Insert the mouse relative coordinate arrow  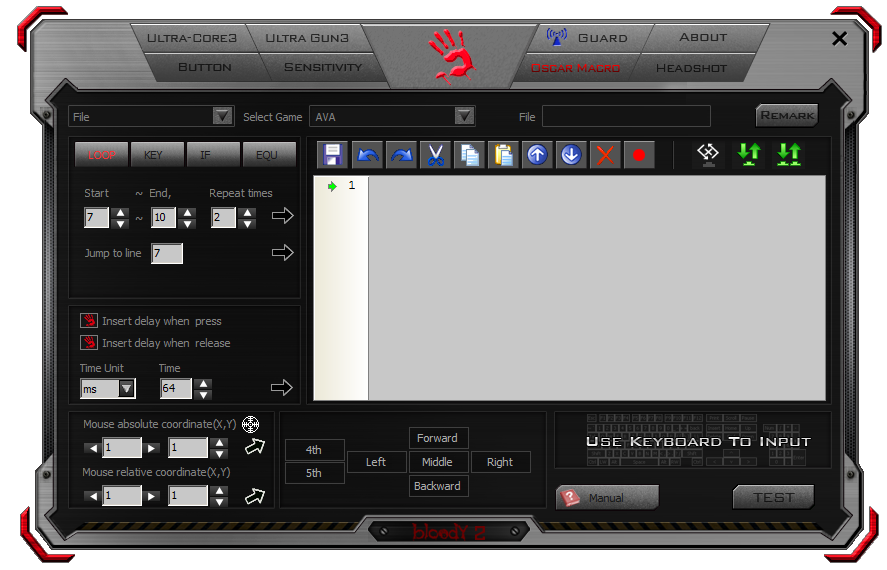(x=255, y=496)
